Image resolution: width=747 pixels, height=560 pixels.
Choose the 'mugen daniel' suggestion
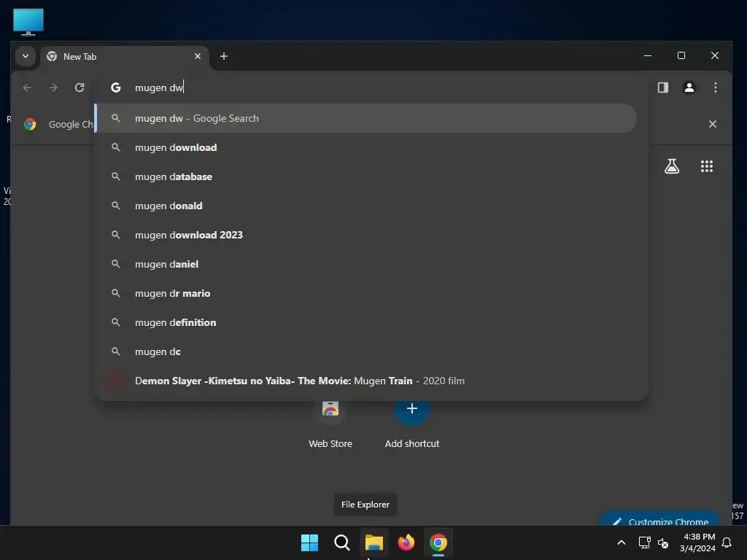[365, 264]
